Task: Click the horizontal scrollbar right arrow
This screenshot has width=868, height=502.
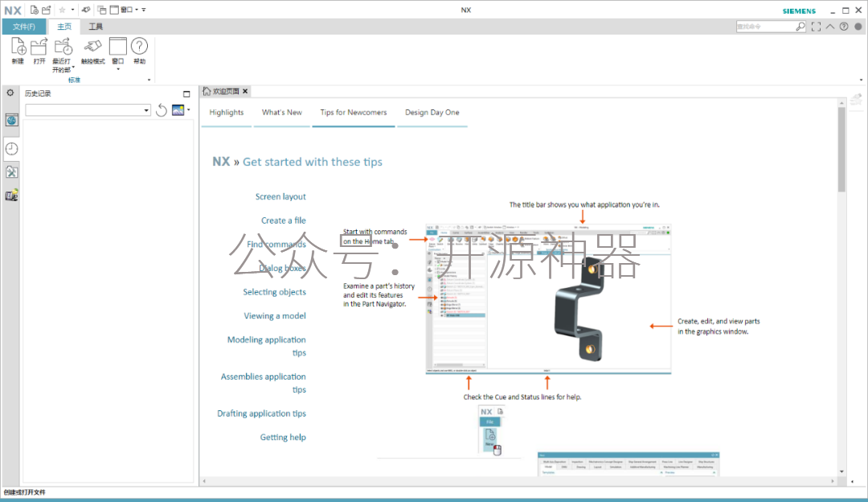Action: [x=833, y=481]
